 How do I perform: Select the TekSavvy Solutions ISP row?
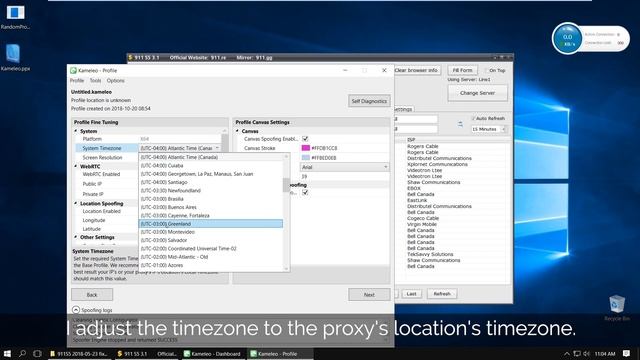point(430,254)
